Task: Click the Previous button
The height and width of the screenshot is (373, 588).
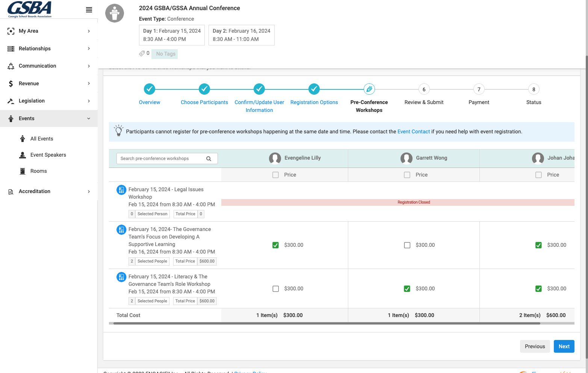Action: (535, 346)
